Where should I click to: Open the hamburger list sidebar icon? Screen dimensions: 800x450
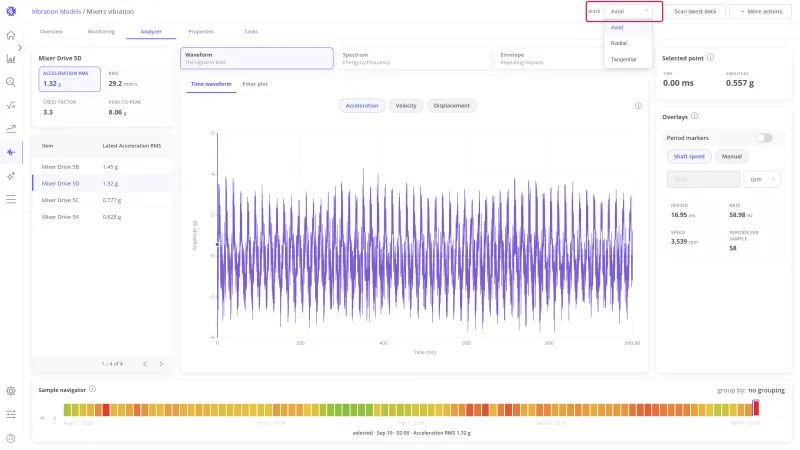[11, 199]
